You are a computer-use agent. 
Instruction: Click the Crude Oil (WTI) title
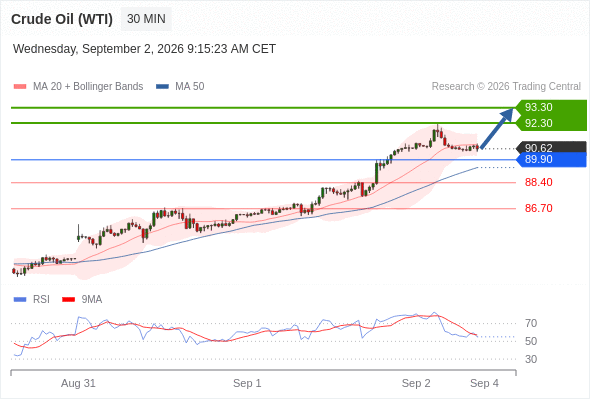(x=62, y=19)
